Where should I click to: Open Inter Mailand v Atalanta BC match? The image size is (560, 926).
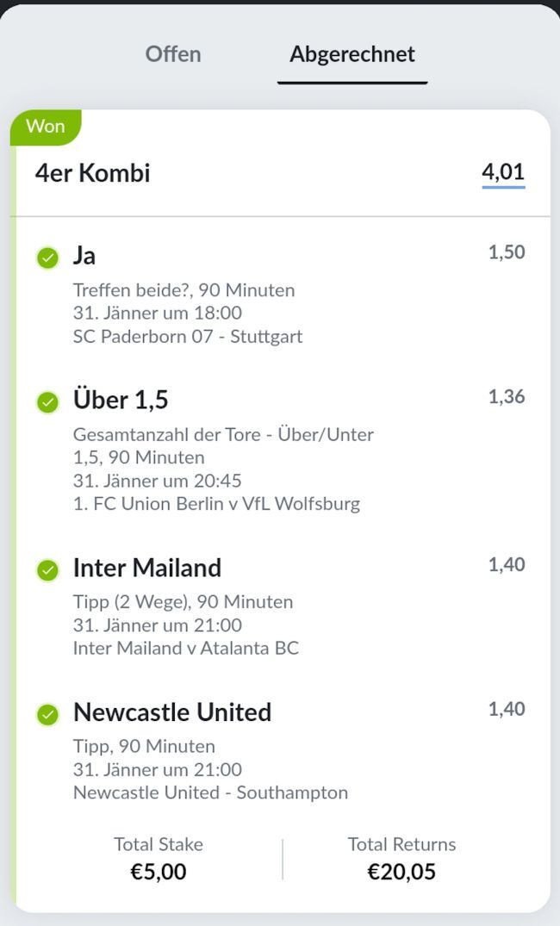coord(186,648)
